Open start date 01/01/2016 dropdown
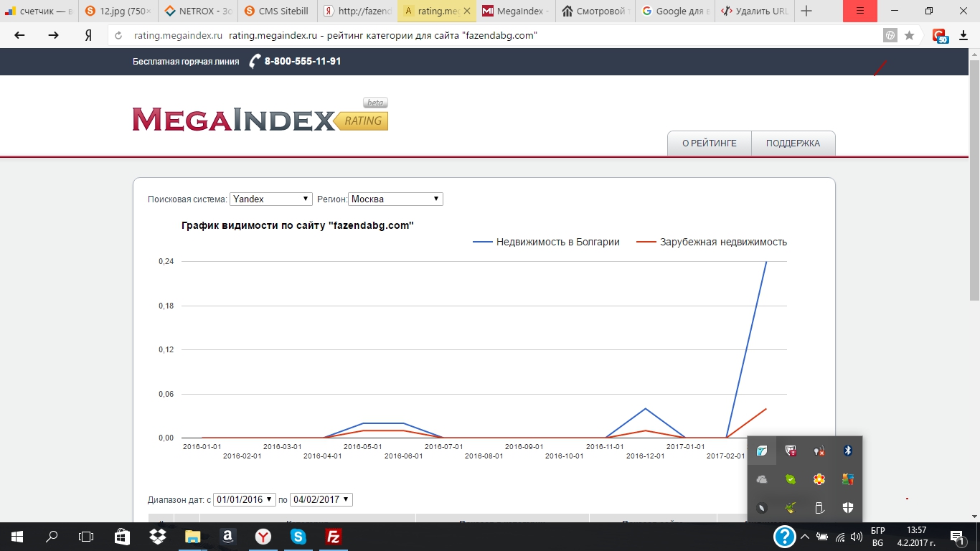 244,499
